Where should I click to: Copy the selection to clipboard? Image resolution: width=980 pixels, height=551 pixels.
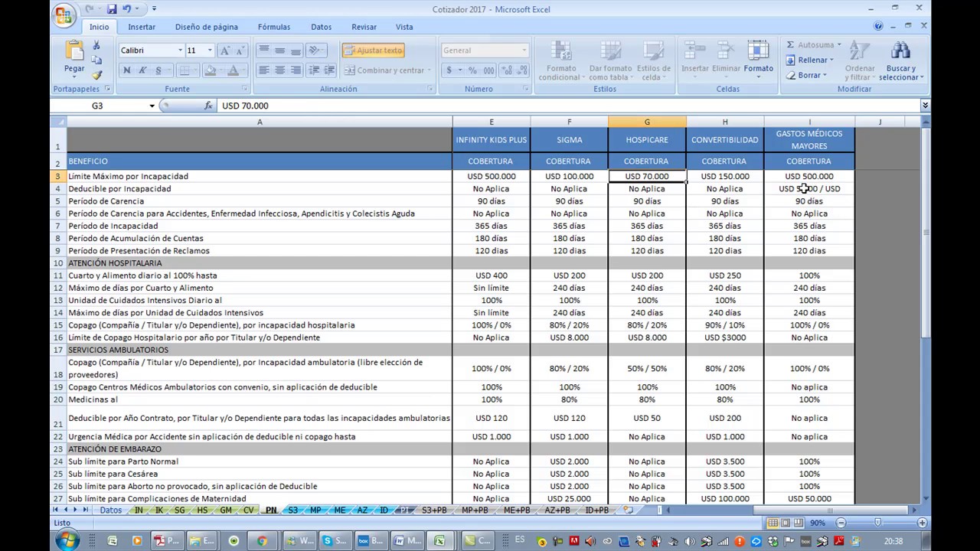tap(96, 60)
